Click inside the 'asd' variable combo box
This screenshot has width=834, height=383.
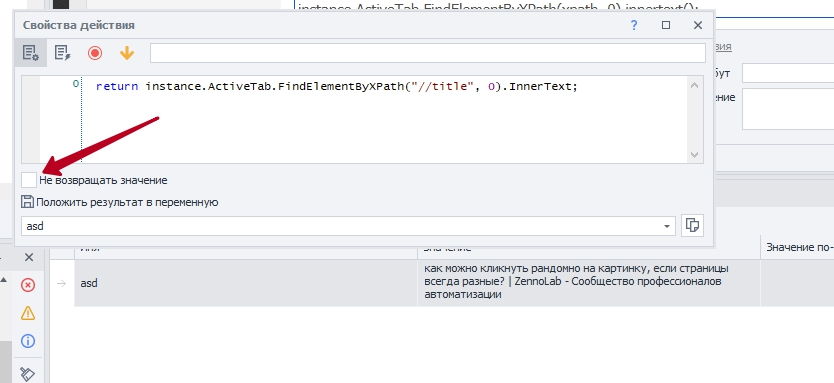[x=348, y=226]
